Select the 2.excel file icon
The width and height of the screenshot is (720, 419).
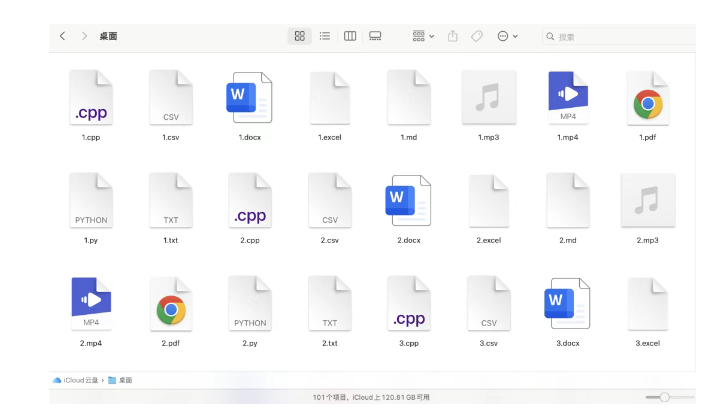pyautogui.click(x=489, y=201)
